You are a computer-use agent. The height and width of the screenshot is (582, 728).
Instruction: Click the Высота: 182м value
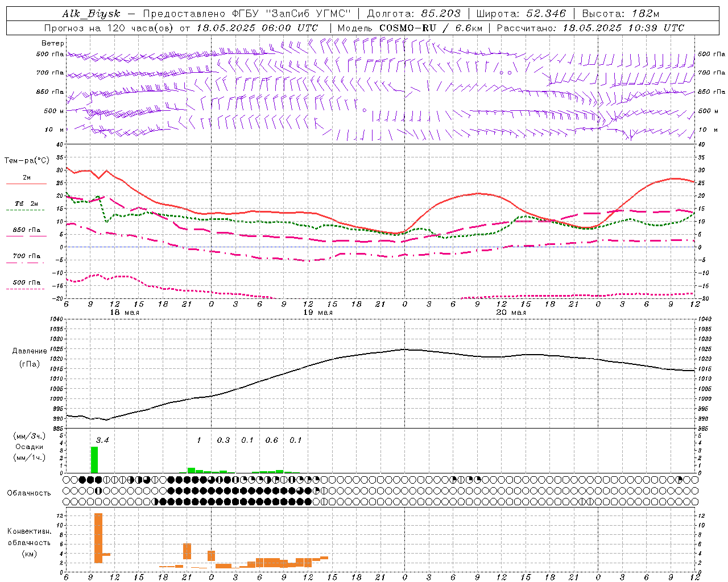click(621, 14)
